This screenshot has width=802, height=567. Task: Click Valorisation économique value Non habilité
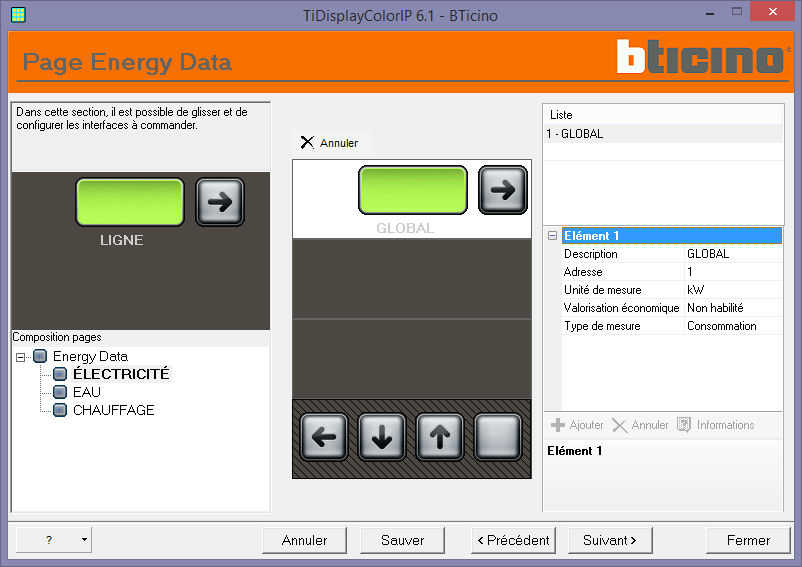pos(733,308)
